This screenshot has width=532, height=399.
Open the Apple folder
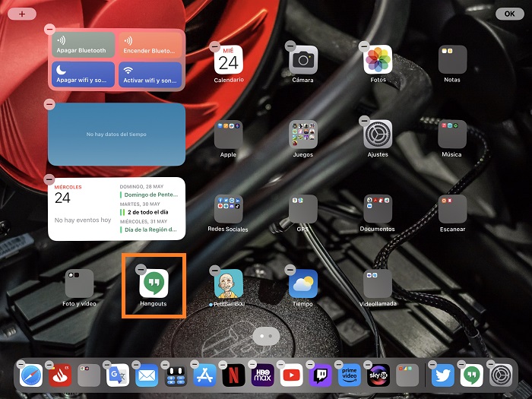pyautogui.click(x=228, y=135)
